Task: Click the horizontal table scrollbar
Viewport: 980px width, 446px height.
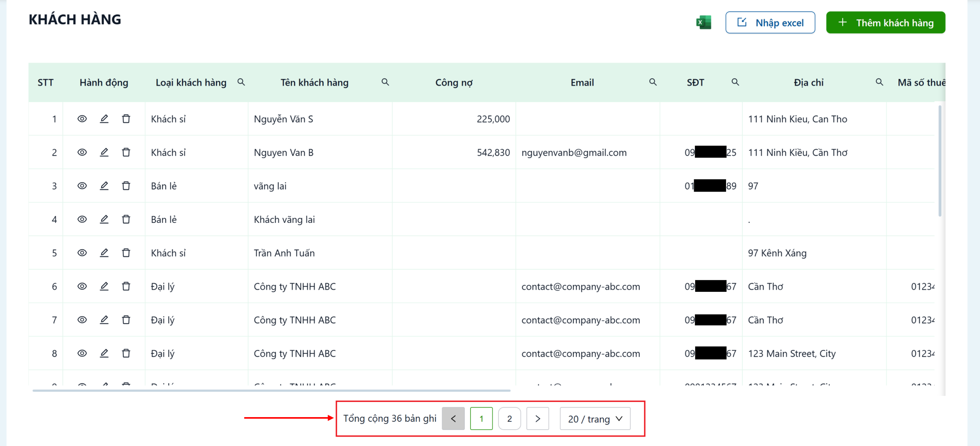Action: [272, 390]
